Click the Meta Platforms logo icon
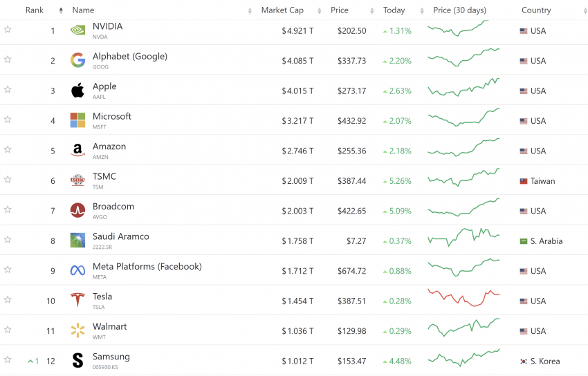 [77, 270]
